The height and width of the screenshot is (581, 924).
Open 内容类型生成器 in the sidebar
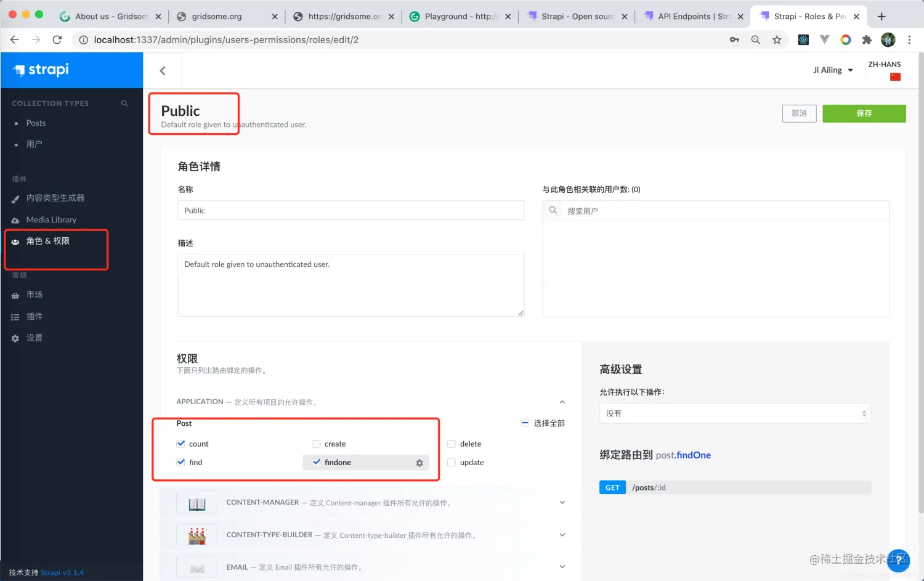[x=55, y=198]
